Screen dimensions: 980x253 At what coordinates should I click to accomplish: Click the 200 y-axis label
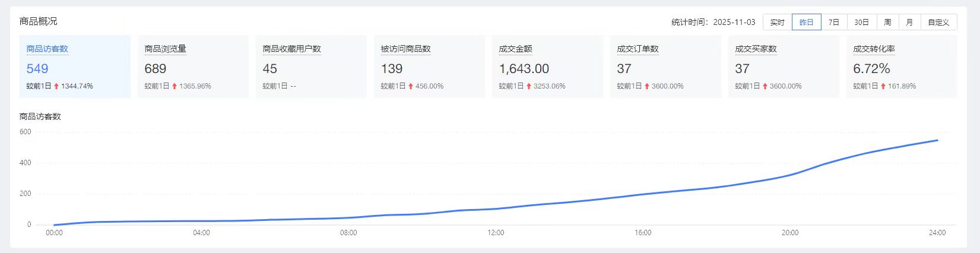(26, 194)
